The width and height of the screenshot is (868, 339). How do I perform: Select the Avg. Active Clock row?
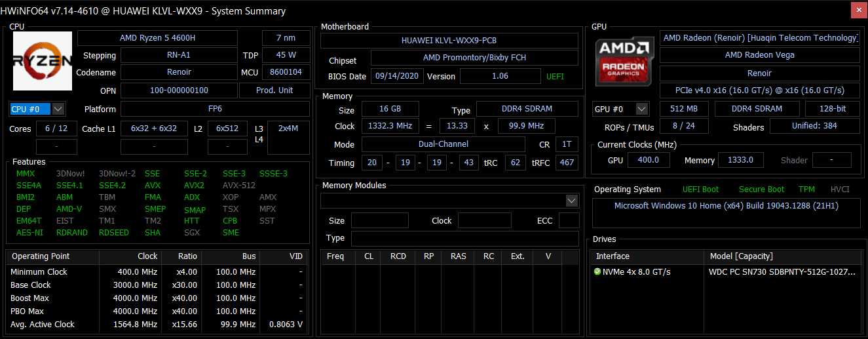(156, 325)
